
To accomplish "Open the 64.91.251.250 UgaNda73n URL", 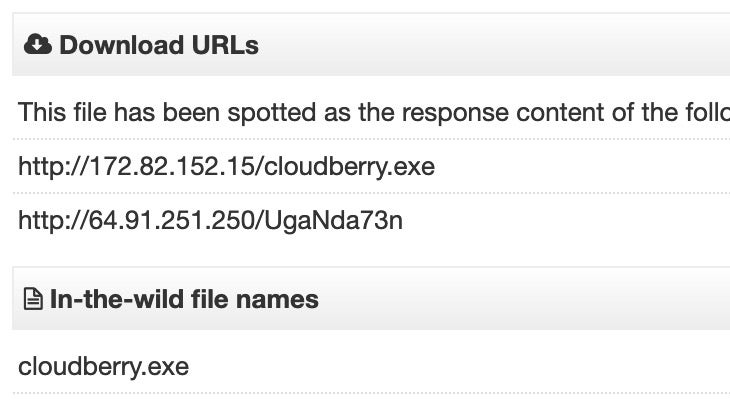I will click(210, 220).
